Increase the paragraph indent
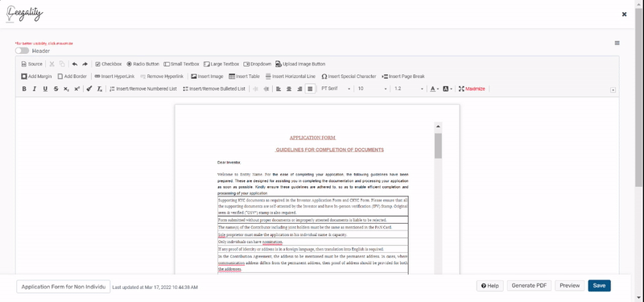Viewport: 644px width, 302px height. [x=266, y=89]
